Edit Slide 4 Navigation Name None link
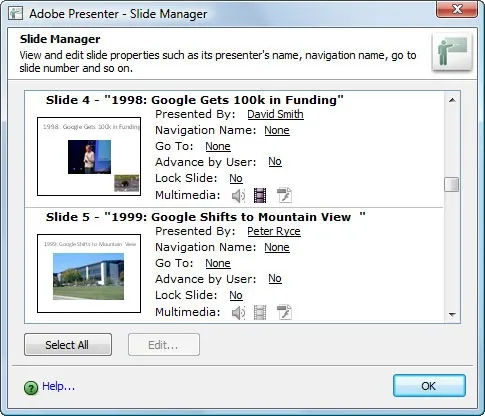This screenshot has height=416, width=485. 277,130
